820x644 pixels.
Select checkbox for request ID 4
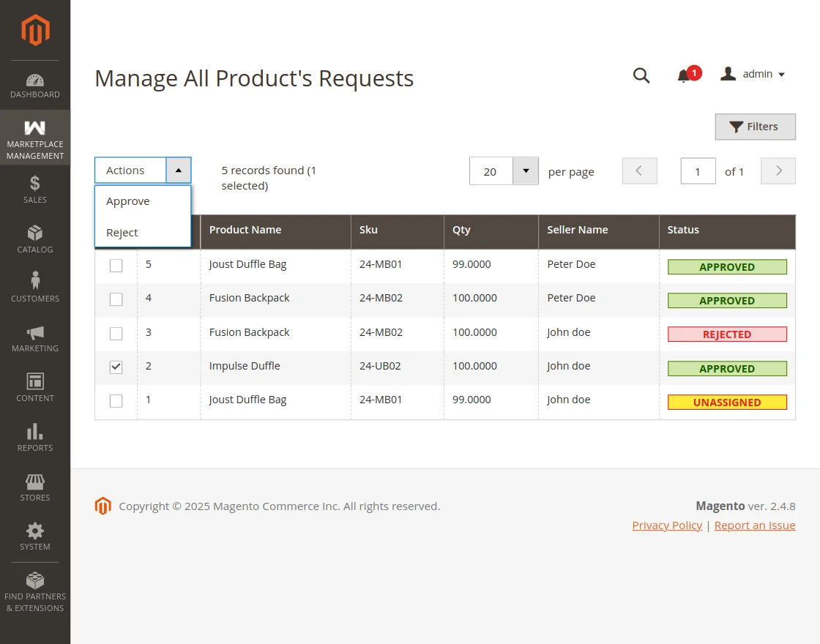coord(116,299)
